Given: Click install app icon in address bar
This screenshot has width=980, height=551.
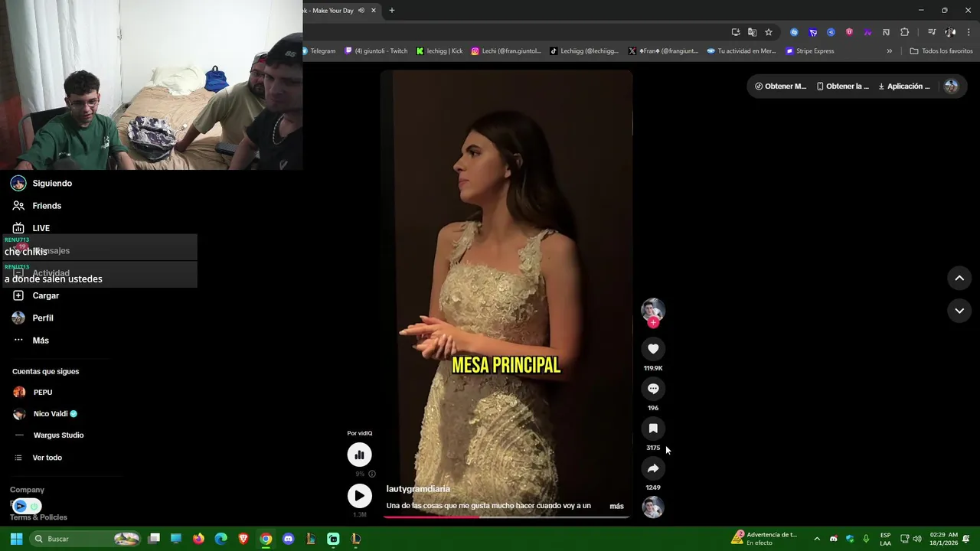Looking at the screenshot, I should click(736, 32).
